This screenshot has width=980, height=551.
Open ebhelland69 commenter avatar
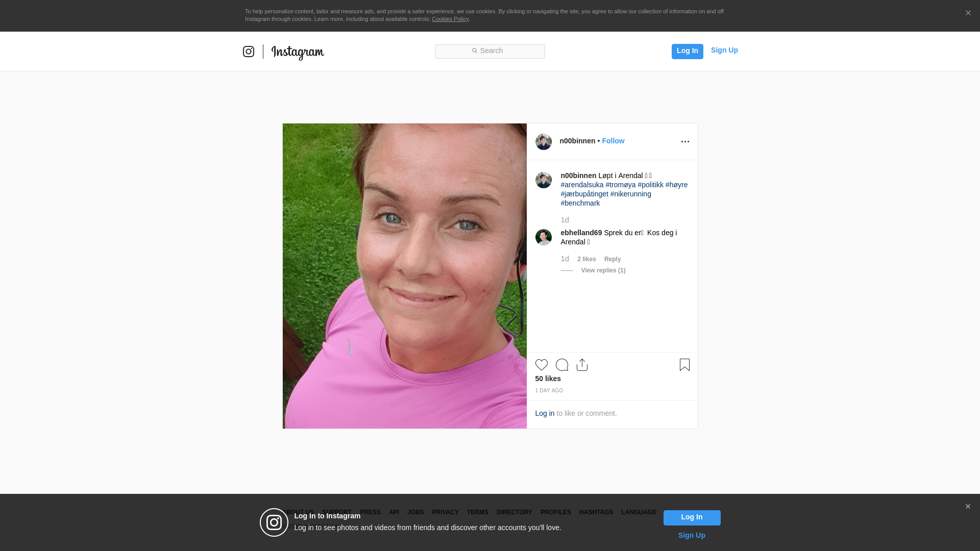click(543, 237)
